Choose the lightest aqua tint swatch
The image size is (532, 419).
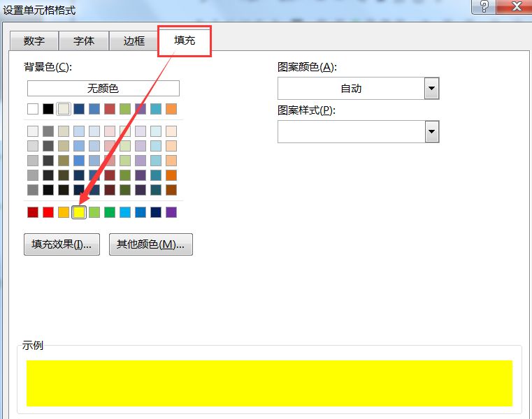[156, 131]
